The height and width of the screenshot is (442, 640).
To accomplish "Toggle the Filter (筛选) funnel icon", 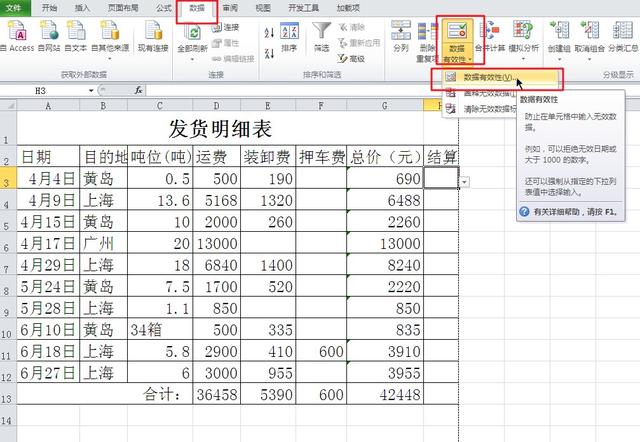I will point(322,31).
